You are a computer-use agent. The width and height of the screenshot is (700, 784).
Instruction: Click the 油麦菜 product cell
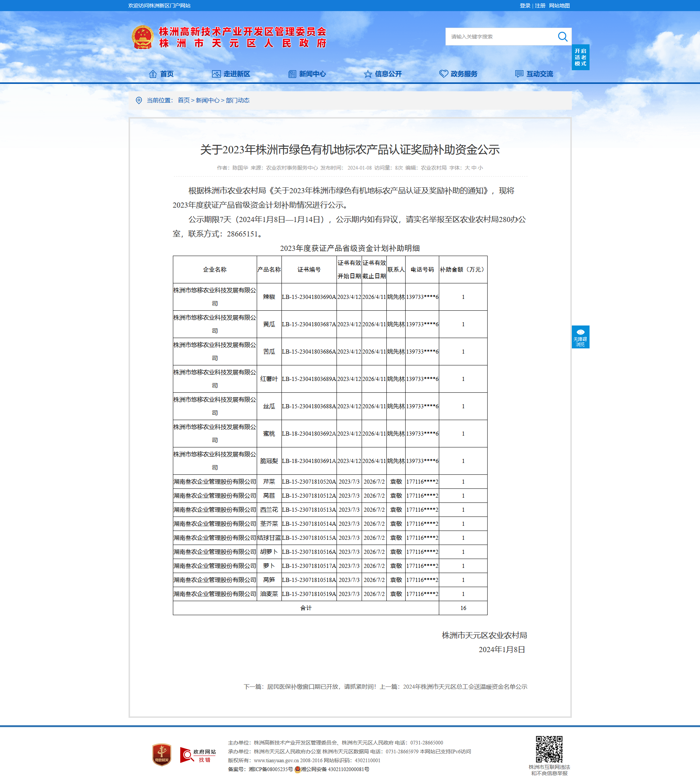(x=269, y=594)
